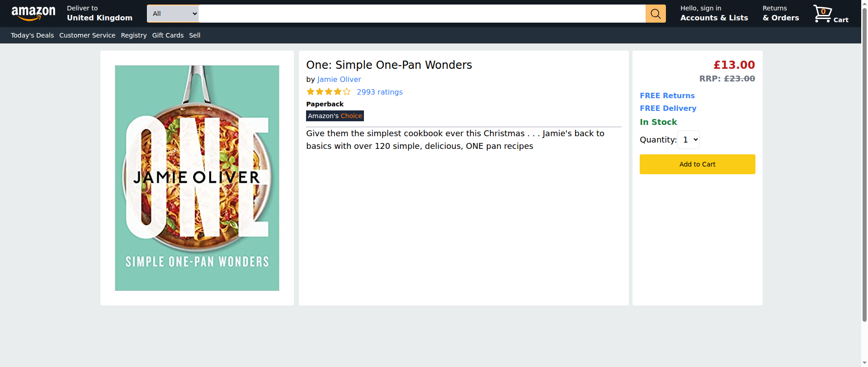Screen dimensions: 868x367
Task: Open Accounts & Lists sign in
Action: (x=714, y=14)
